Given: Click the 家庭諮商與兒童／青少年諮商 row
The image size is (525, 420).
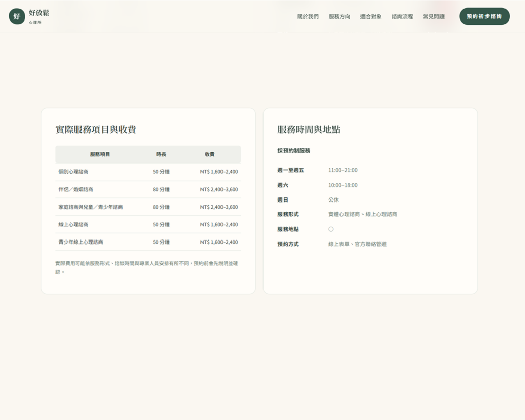Looking at the screenshot, I should [x=148, y=207].
